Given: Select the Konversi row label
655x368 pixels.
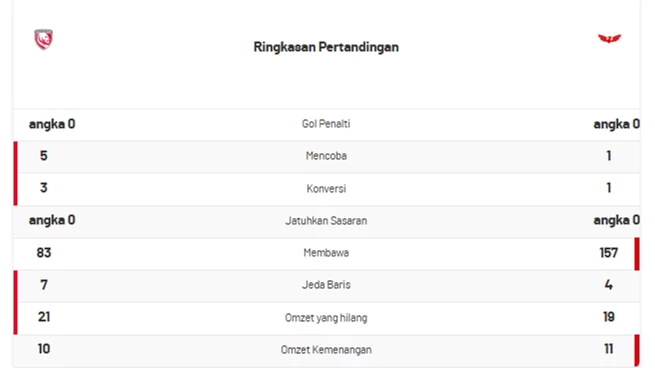Looking at the screenshot, I should tap(326, 188).
